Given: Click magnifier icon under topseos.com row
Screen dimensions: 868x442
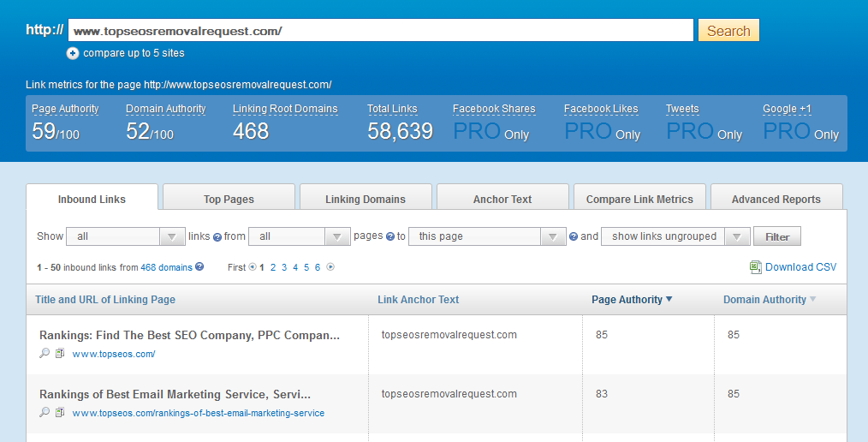Looking at the screenshot, I should pos(45,353).
